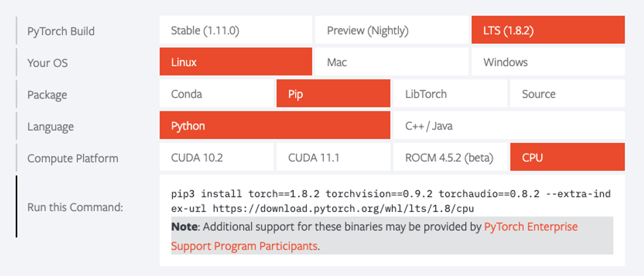The image size is (644, 276).
Task: Click the 'Package' row label
Action: 47,94
